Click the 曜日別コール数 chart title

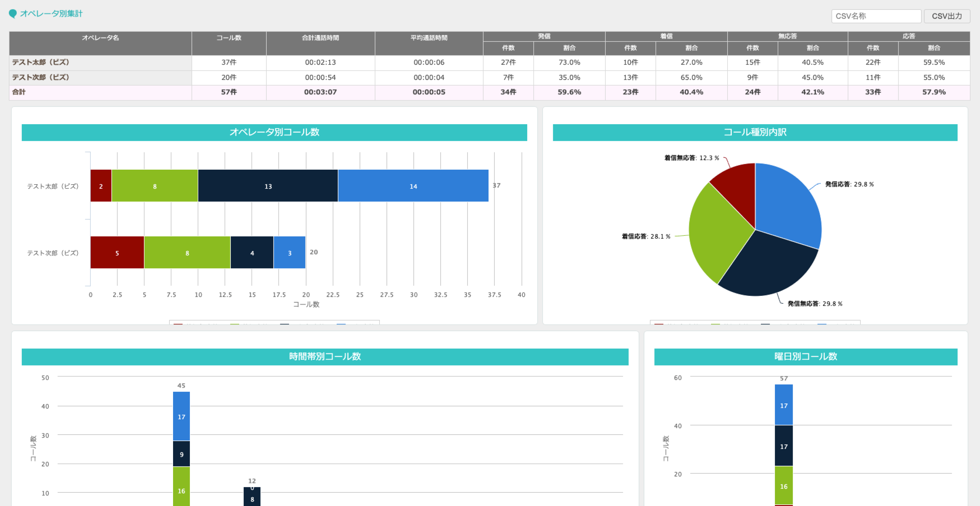(806, 356)
